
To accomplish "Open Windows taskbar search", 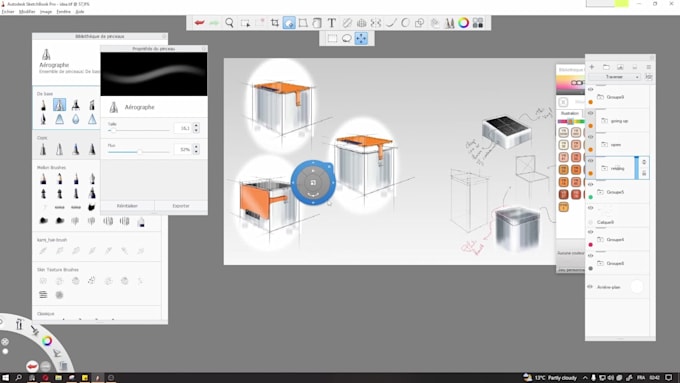I will point(19,378).
